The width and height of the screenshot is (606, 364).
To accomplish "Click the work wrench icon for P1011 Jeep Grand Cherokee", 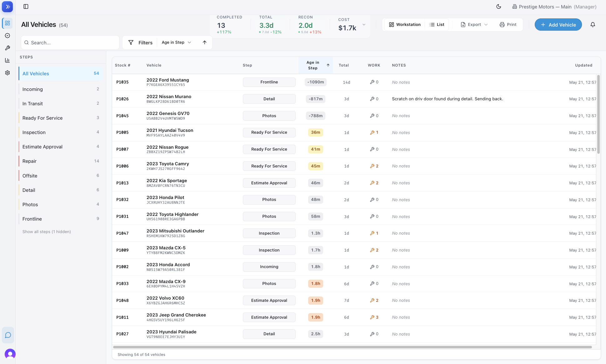I will point(372,317).
